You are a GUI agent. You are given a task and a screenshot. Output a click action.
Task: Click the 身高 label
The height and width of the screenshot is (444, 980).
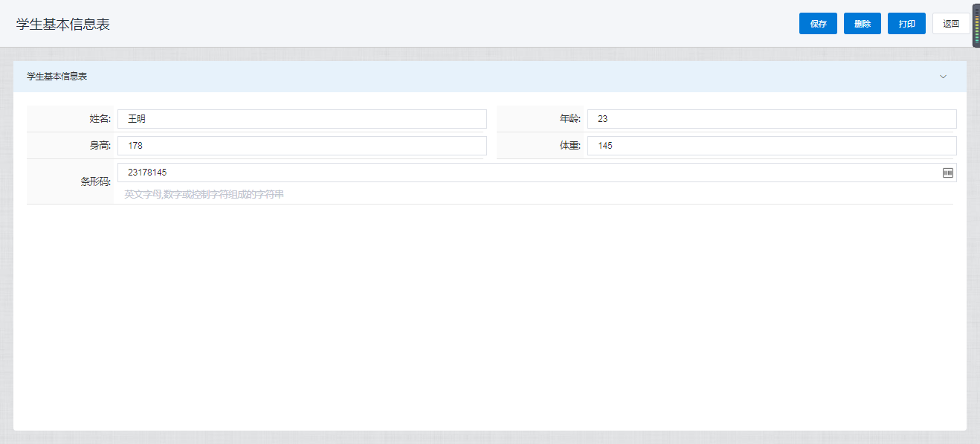(x=100, y=146)
